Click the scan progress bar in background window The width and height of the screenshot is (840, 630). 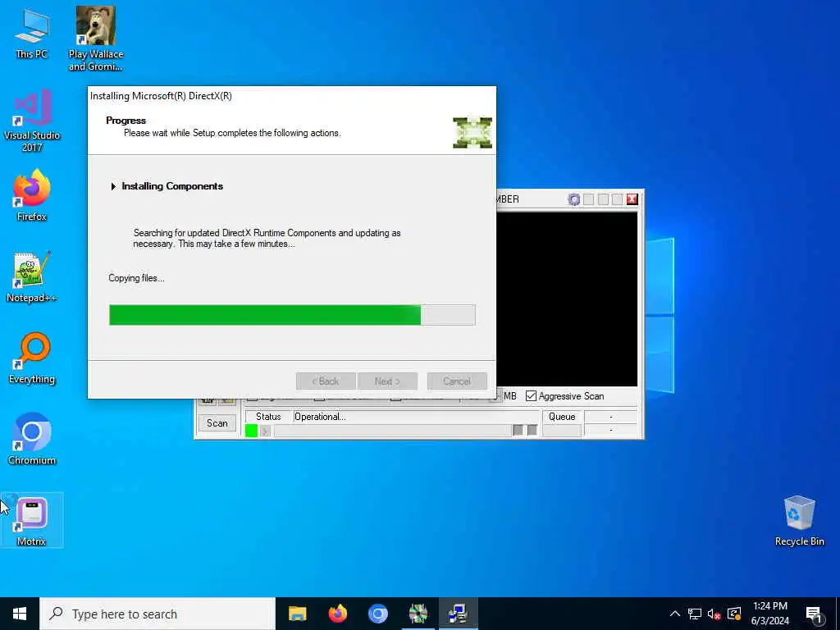click(x=392, y=431)
